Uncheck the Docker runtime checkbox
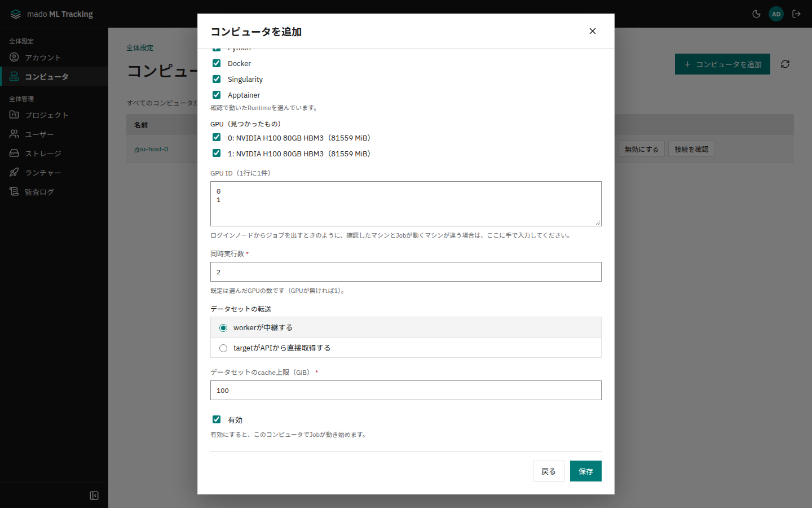This screenshot has height=508, width=812. (x=217, y=63)
